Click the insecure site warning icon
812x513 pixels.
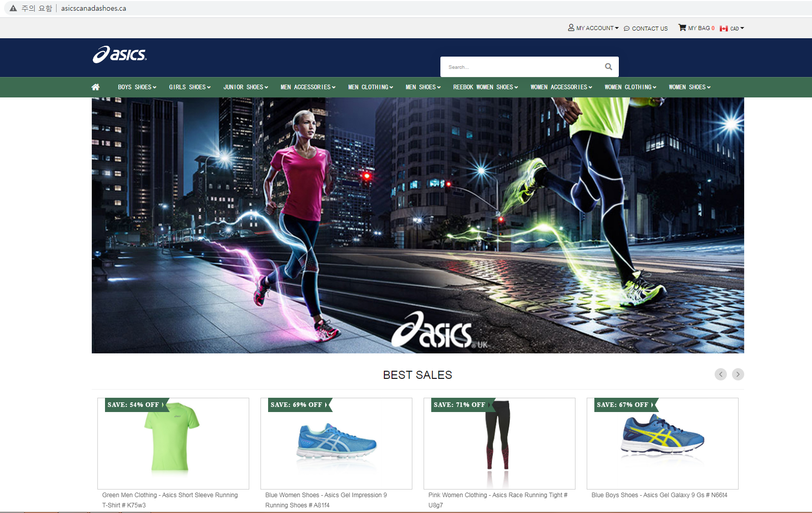click(x=13, y=8)
